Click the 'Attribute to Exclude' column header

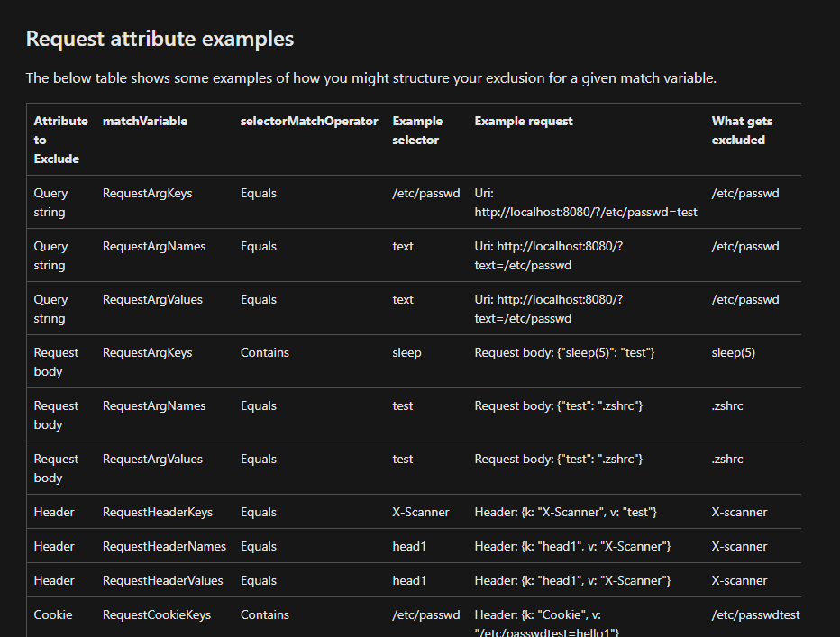60,140
